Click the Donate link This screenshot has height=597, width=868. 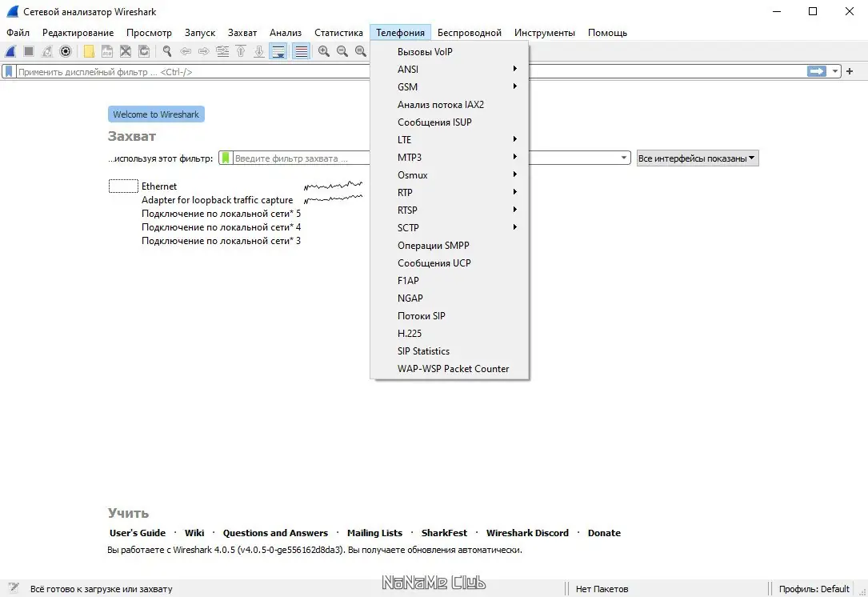click(604, 533)
